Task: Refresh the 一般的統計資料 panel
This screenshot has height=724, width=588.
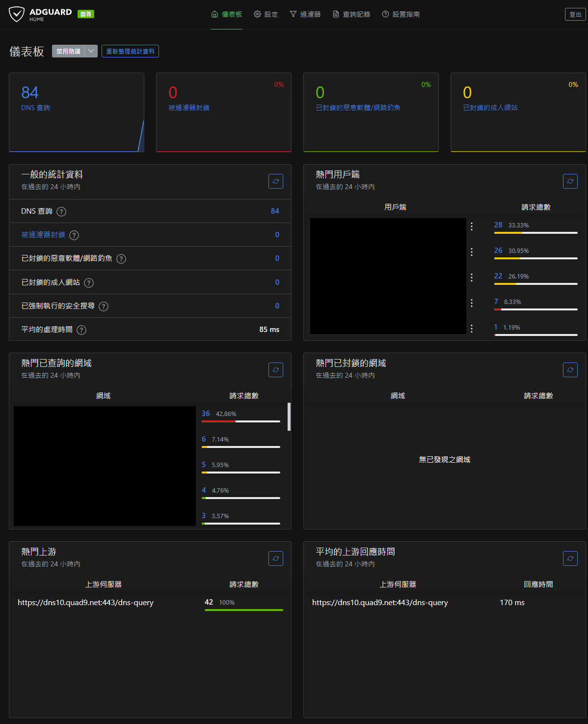Action: 275,181
